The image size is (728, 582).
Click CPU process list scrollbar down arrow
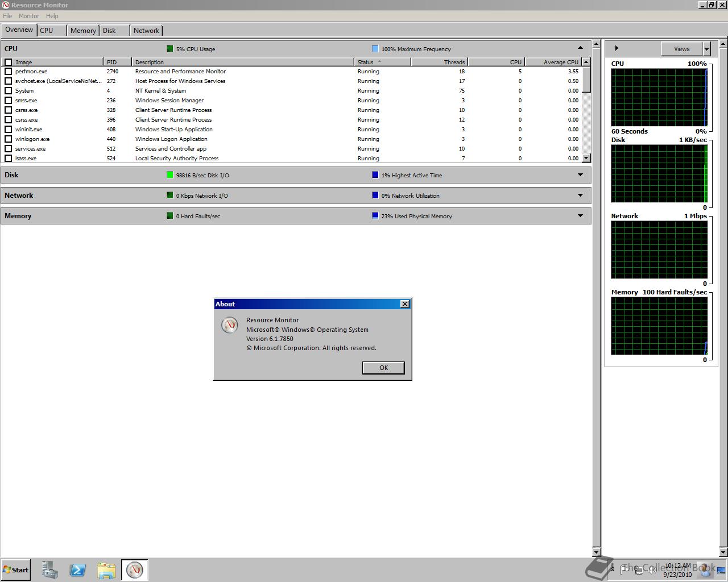[586, 159]
